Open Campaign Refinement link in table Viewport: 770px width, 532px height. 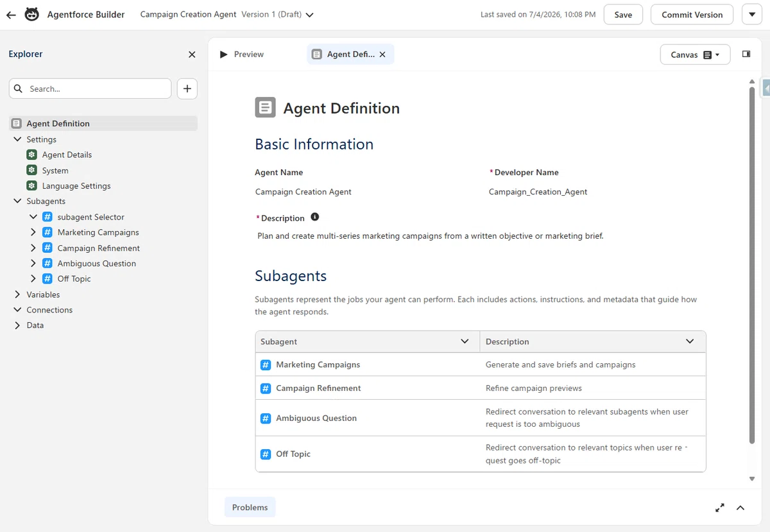click(x=318, y=388)
